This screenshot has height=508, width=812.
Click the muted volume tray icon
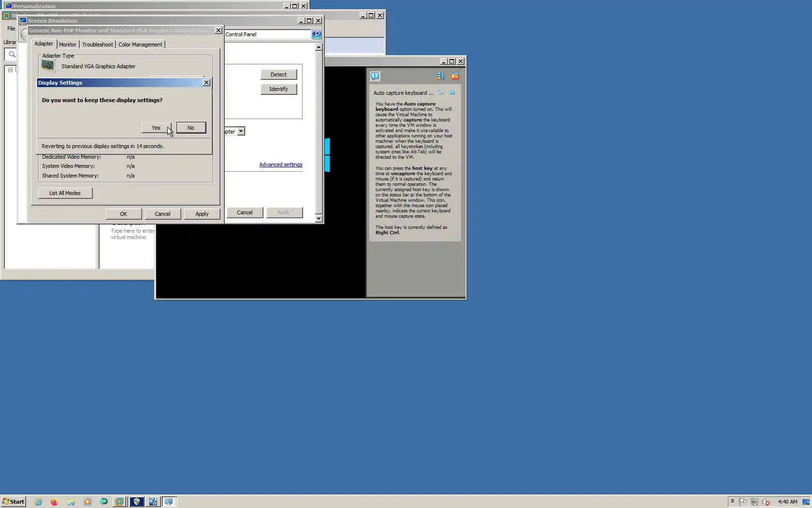click(766, 502)
